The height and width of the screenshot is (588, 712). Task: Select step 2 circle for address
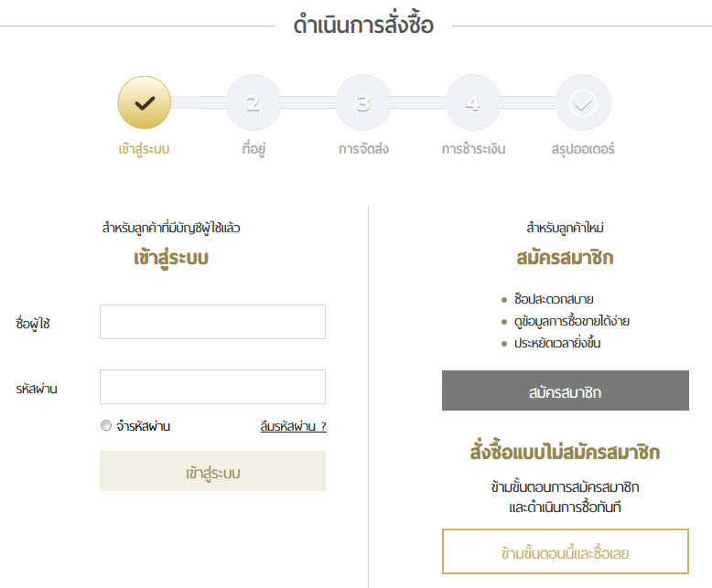[254, 102]
